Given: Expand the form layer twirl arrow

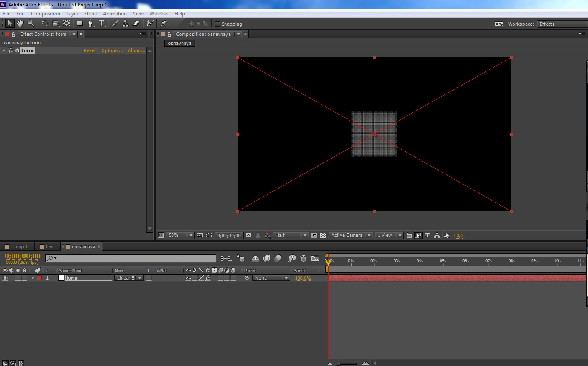Looking at the screenshot, I should [x=32, y=278].
